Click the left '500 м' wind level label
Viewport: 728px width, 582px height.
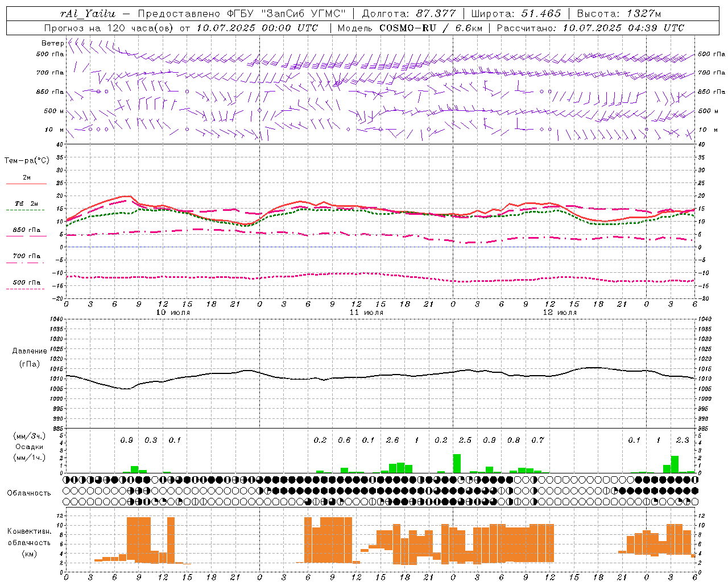[54, 111]
